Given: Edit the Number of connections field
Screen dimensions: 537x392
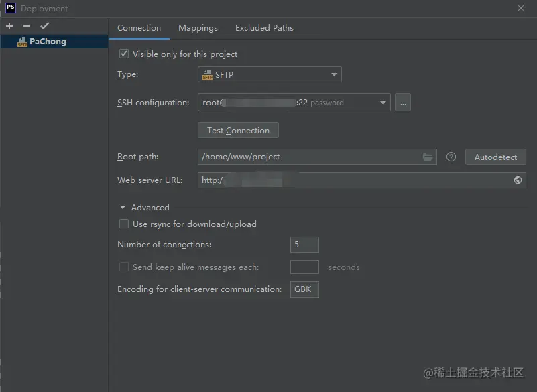Looking at the screenshot, I should [304, 245].
